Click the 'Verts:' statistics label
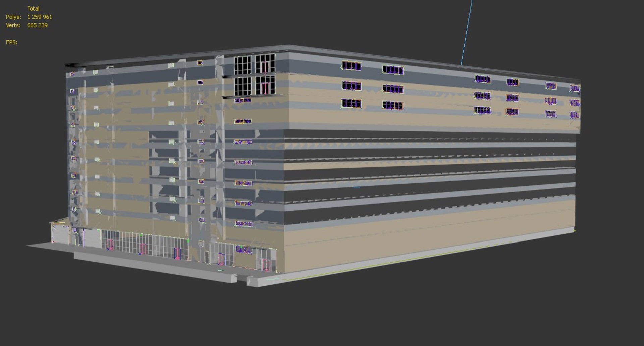Screen dimensions: 644x346 [x=13, y=25]
